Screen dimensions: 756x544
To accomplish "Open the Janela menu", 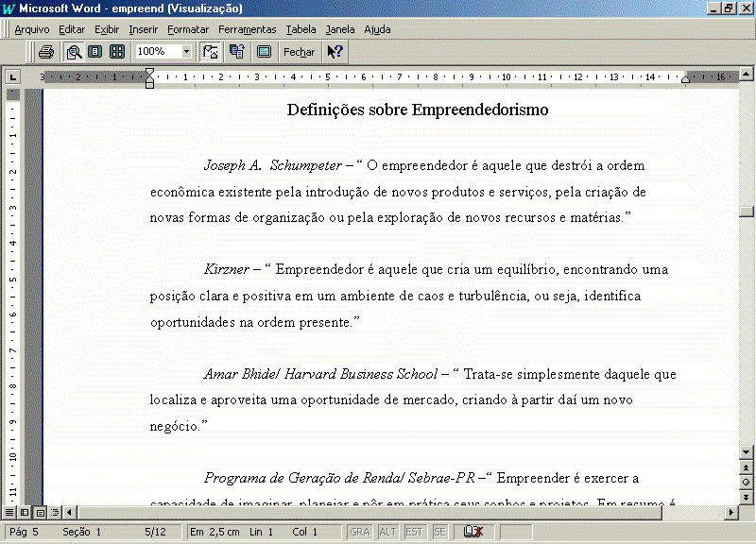I will click(x=340, y=29).
